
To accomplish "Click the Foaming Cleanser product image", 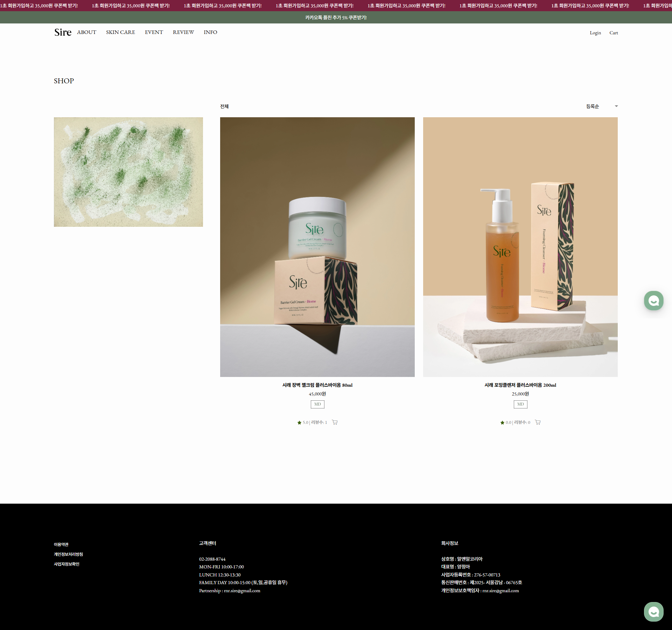I will [520, 247].
